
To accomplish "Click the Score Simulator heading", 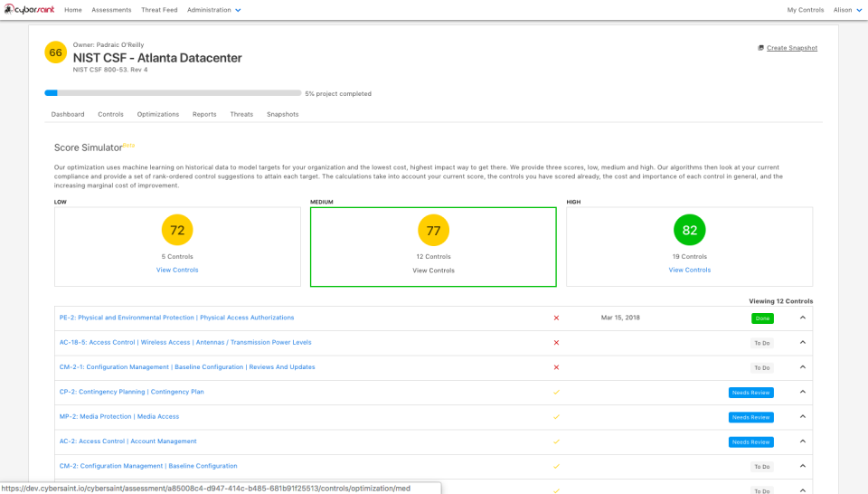I will point(88,147).
